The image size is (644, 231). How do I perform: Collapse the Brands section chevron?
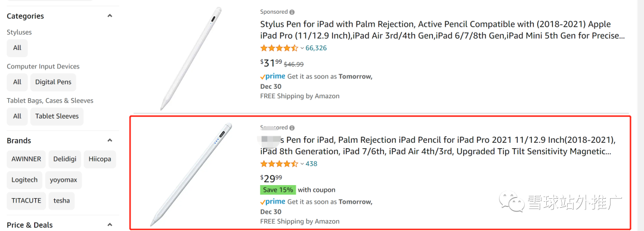[110, 141]
